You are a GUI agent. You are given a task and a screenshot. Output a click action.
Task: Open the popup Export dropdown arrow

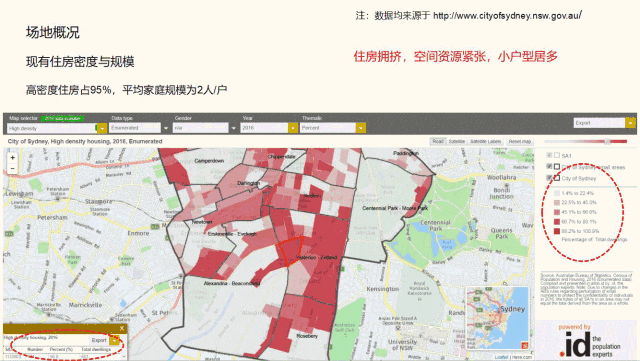(x=115, y=340)
